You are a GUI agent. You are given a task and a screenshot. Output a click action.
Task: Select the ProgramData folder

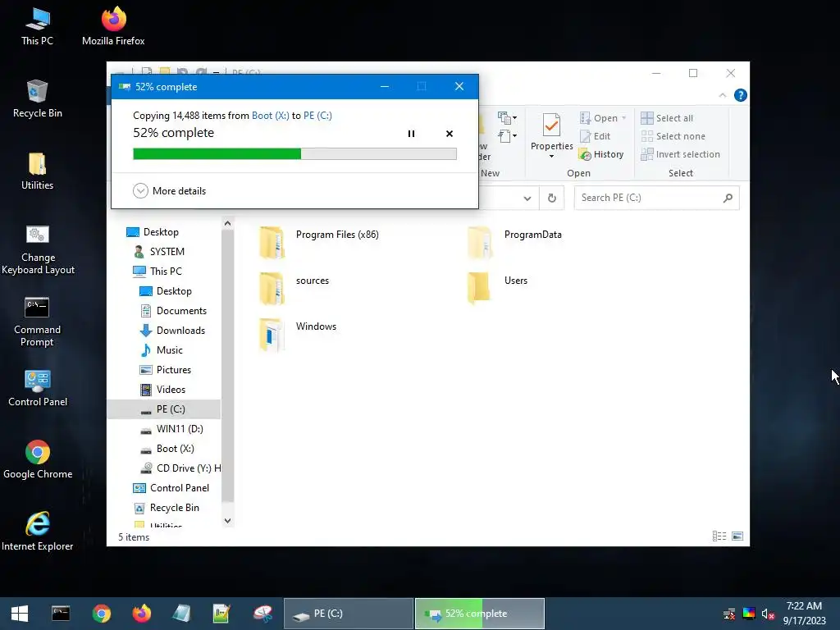click(x=514, y=242)
